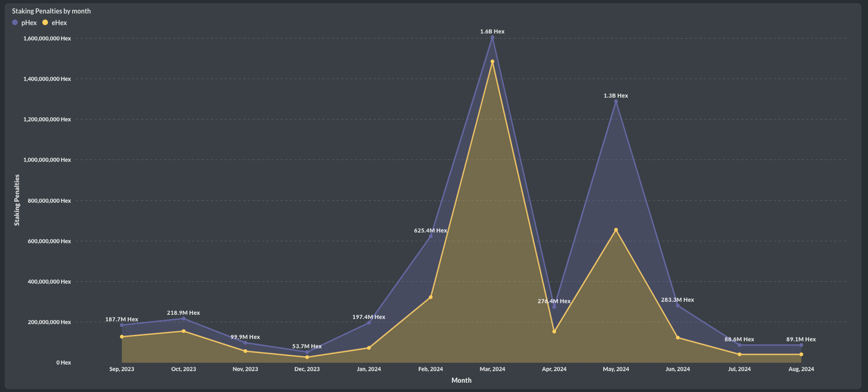
Task: Click the eHex data point for April 2024
Action: 554,332
